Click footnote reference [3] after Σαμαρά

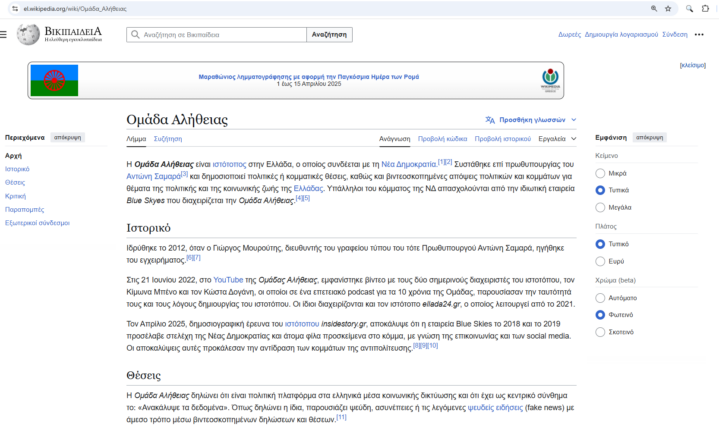click(184, 174)
